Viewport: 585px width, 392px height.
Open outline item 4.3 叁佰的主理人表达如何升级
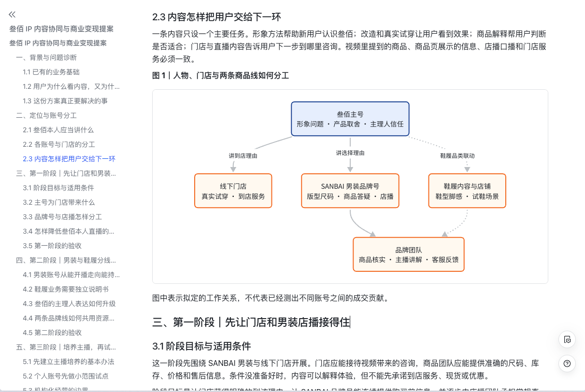click(69, 304)
